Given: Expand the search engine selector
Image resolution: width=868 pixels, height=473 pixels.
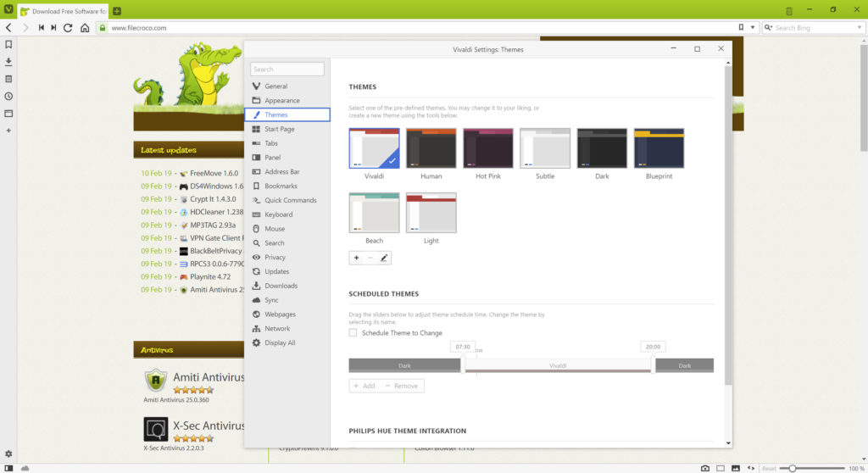Looking at the screenshot, I should [768, 27].
